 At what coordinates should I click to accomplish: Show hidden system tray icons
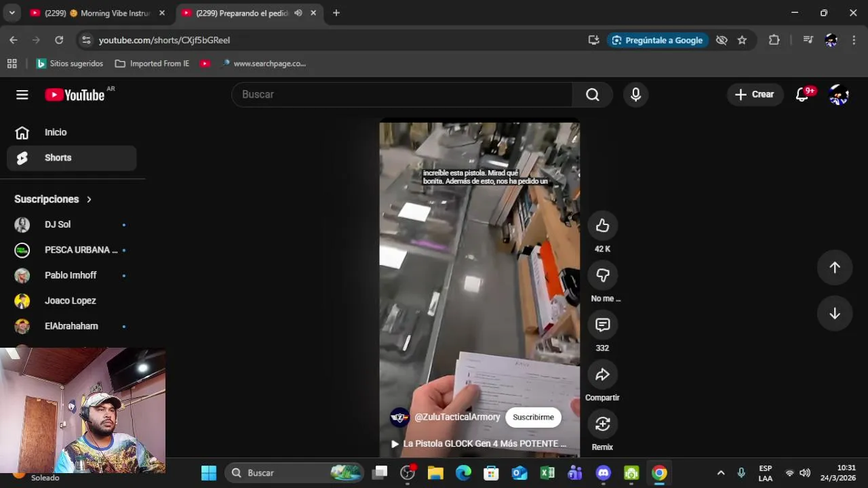pyautogui.click(x=721, y=473)
